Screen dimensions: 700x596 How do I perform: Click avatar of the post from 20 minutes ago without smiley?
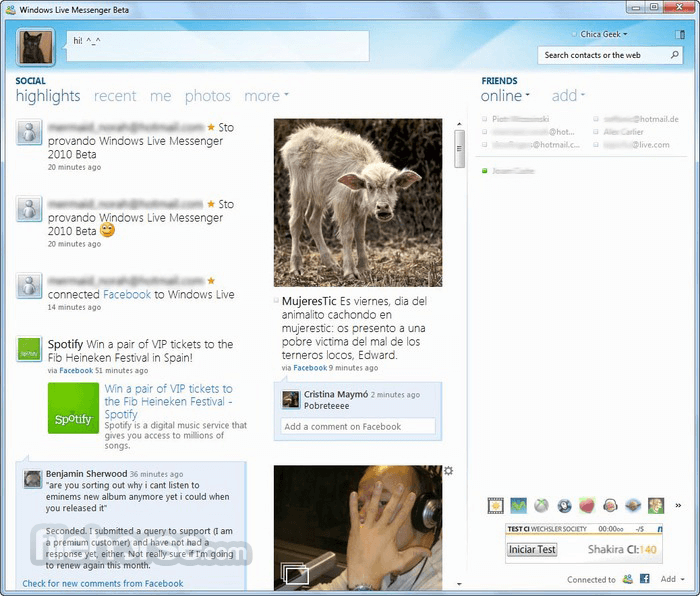point(29,132)
